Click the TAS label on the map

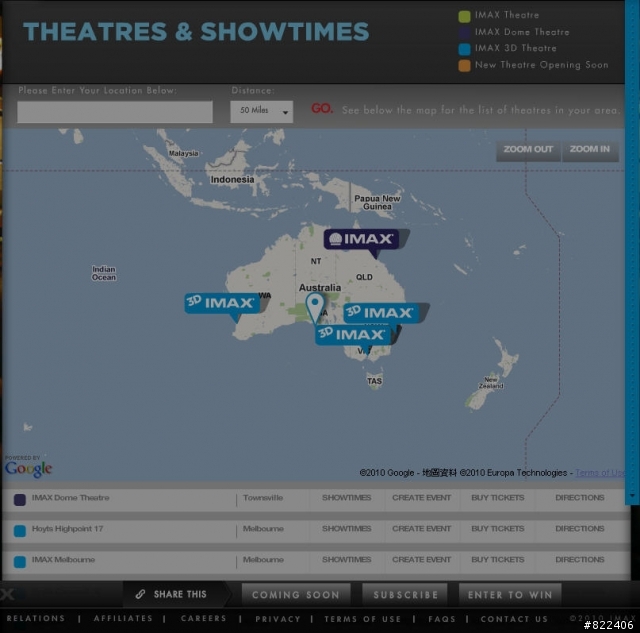pyautogui.click(x=374, y=381)
